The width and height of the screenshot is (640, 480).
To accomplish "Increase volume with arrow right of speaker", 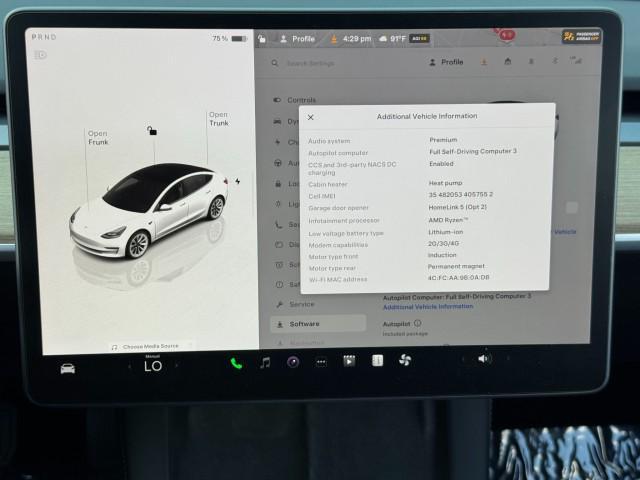I will click(x=508, y=358).
